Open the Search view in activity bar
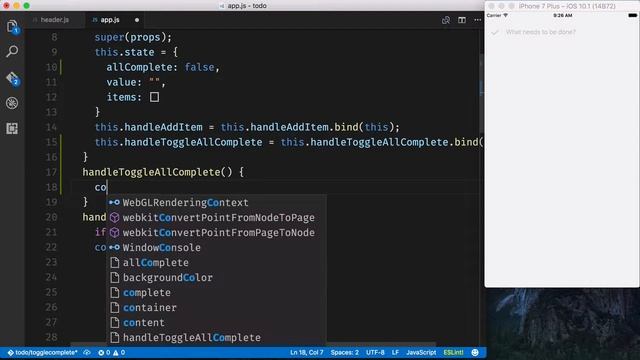Viewport: 640px width, 360px height. (x=12, y=51)
